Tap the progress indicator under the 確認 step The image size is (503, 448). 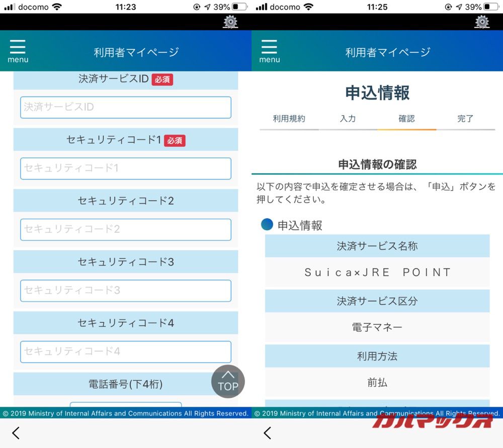pos(407,130)
